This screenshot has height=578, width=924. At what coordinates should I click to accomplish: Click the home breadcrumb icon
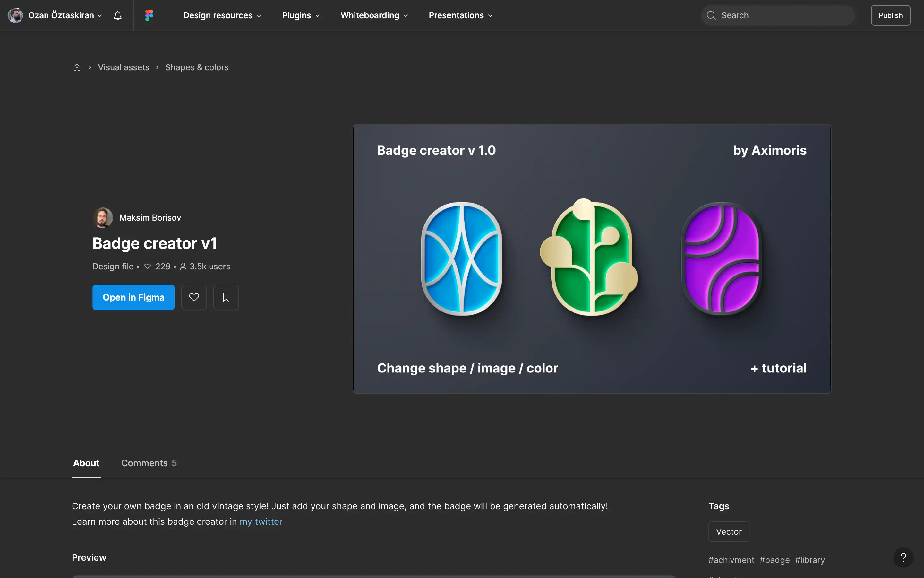tap(77, 67)
